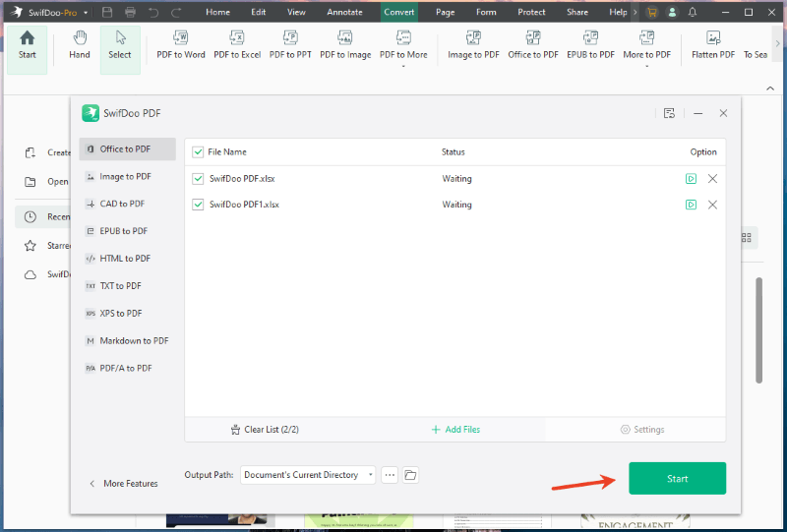Click the Flatten PDF tool

click(712, 45)
